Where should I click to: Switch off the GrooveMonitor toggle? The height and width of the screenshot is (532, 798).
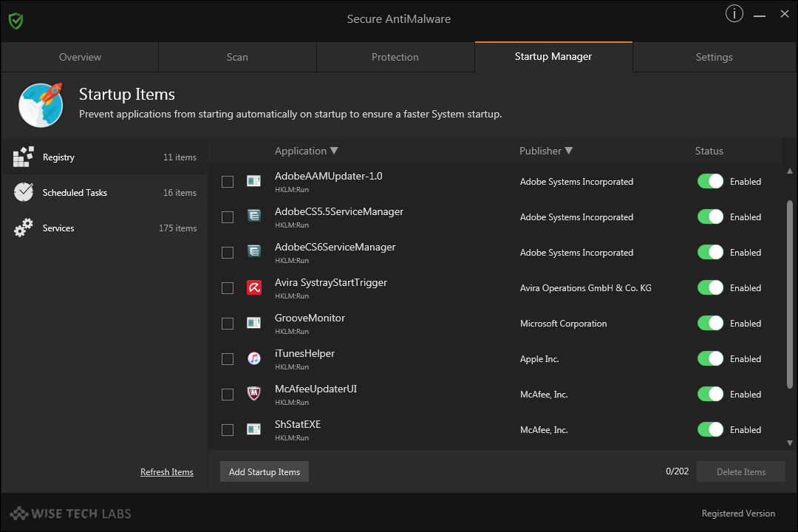[710, 324]
